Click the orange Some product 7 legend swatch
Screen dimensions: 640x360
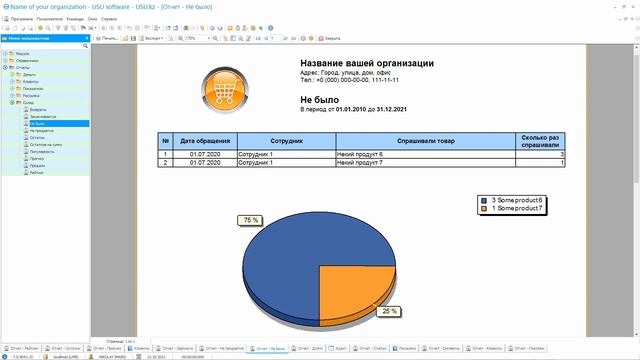click(x=484, y=208)
